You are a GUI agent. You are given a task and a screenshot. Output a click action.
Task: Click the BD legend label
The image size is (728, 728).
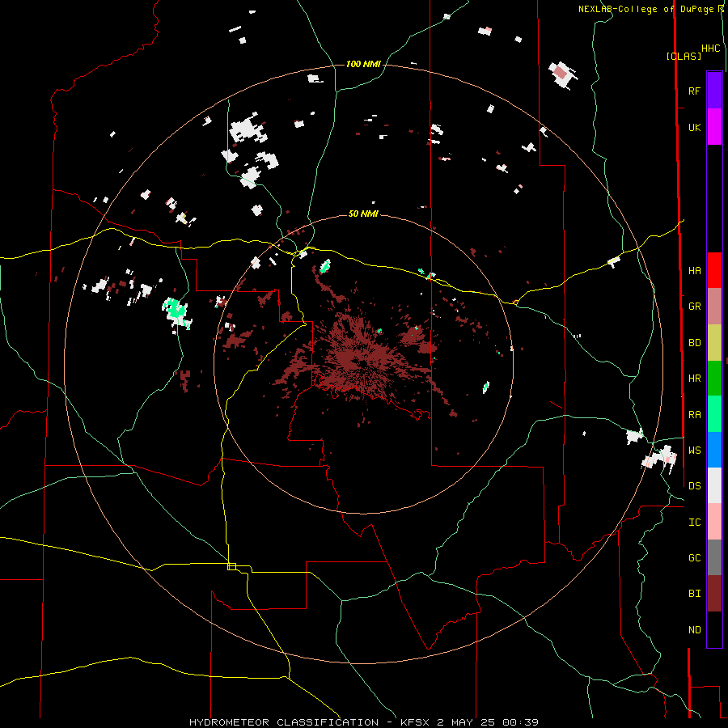coord(694,343)
